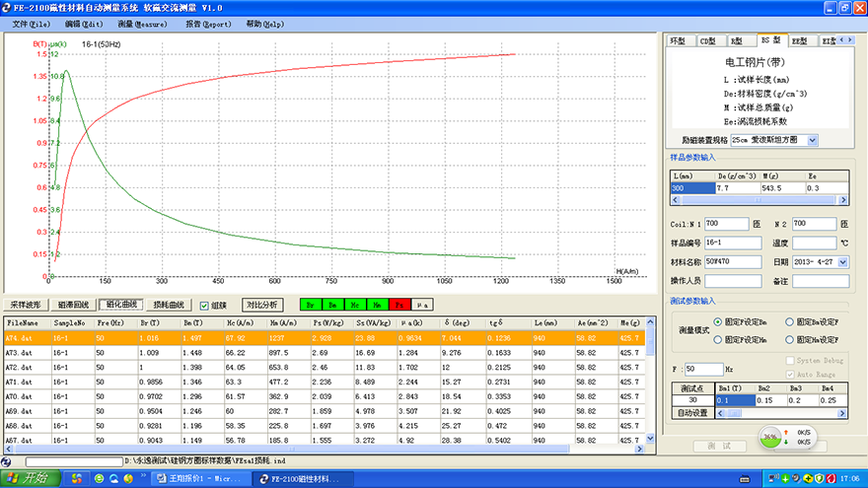868x488 pixels.
Task: Open the Windows 开始 start button
Action: coord(30,478)
